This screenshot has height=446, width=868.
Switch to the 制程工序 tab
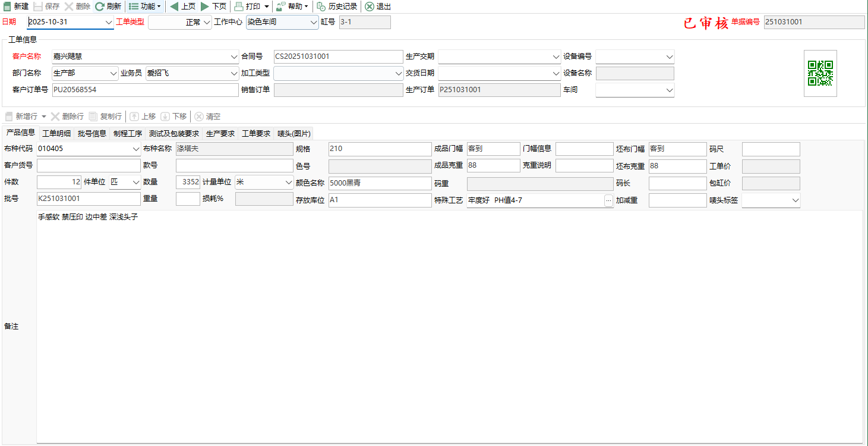coord(128,133)
